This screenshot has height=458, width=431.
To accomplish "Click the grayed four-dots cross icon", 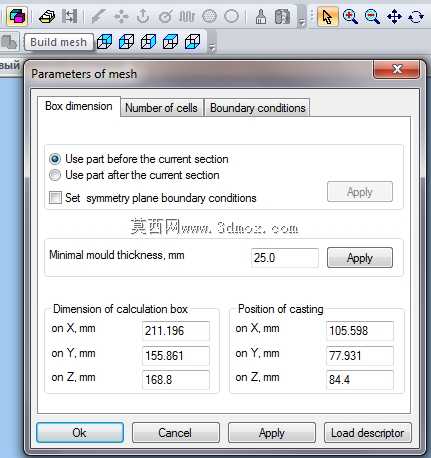I will click(x=121, y=16).
